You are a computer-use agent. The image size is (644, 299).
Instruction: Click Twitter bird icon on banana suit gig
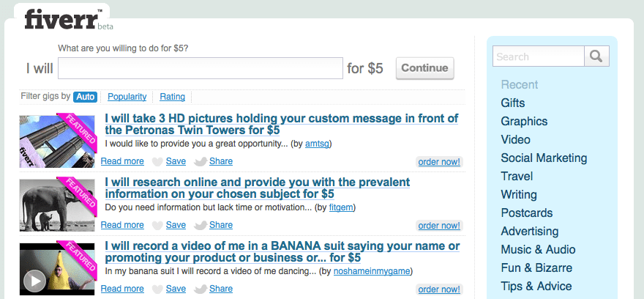[x=200, y=289]
